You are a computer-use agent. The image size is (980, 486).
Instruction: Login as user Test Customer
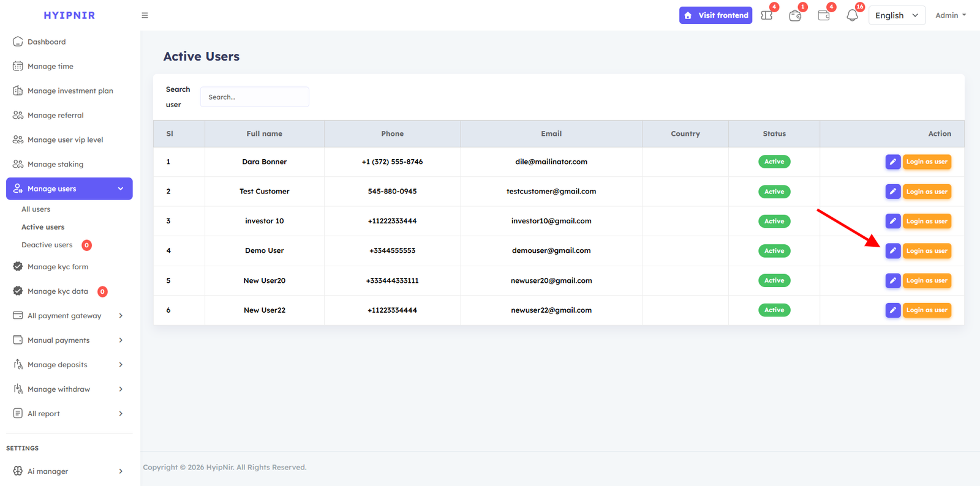(927, 192)
